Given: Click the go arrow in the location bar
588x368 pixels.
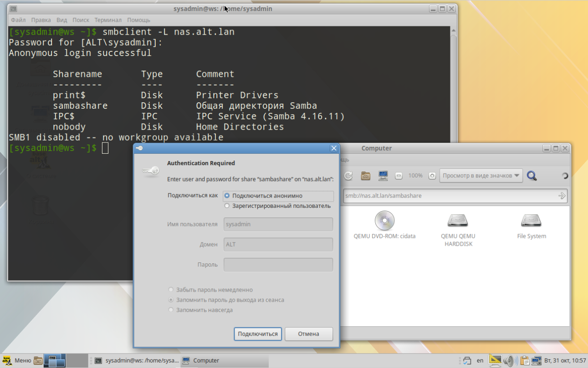Looking at the screenshot, I should tap(562, 196).
